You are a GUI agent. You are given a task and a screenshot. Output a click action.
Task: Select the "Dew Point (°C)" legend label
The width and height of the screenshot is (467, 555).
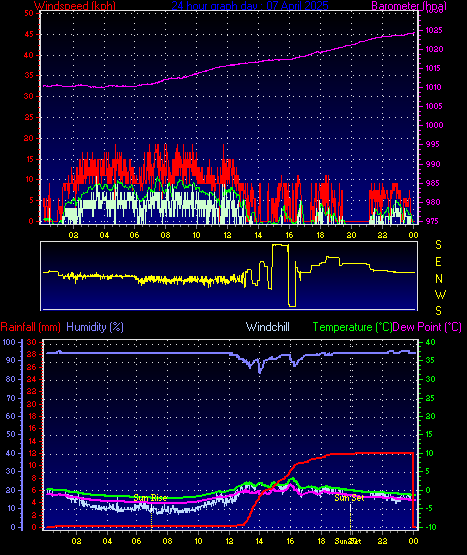pyautogui.click(x=427, y=327)
